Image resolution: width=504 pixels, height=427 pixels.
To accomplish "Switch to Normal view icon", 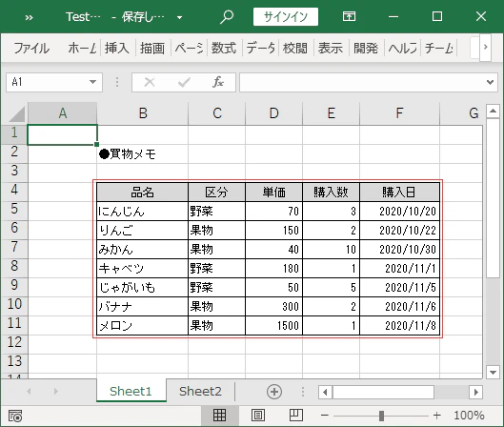I will point(219,416).
